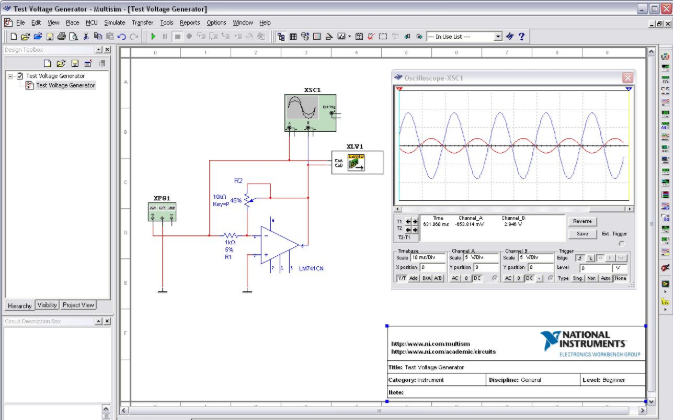Select the R2 potentiometer on the schematic
This screenshot has height=420, width=673.
pyautogui.click(x=248, y=200)
